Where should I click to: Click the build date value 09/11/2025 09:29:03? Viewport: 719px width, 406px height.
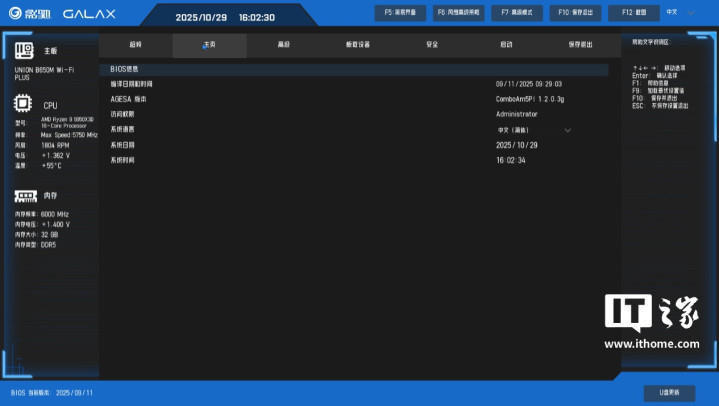pyautogui.click(x=529, y=84)
